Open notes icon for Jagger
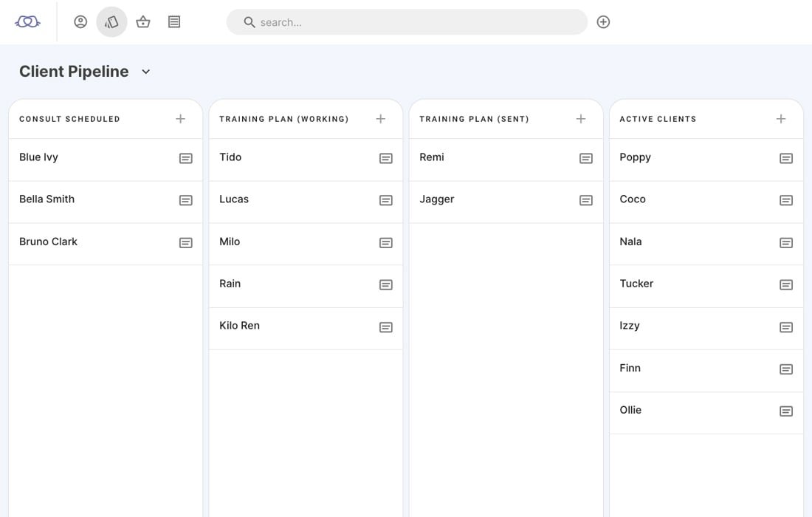 coord(586,200)
